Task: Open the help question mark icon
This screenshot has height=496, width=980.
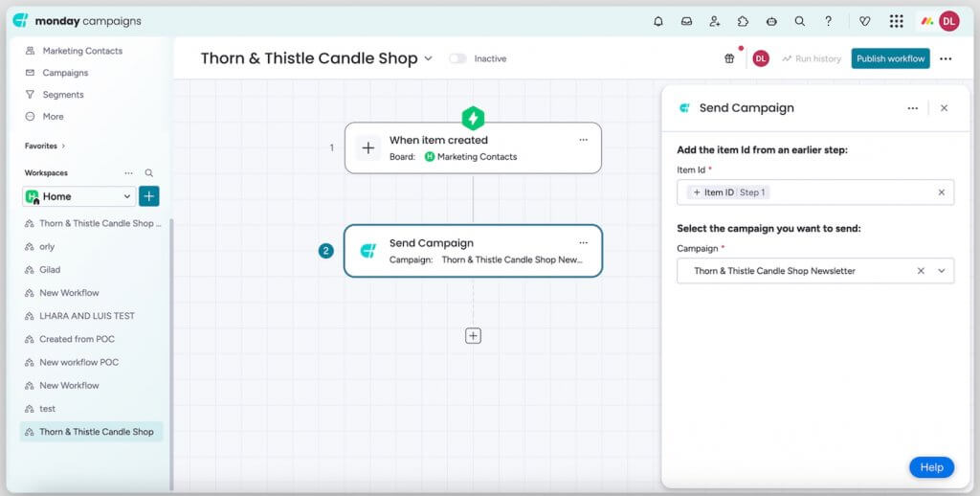Action: point(828,21)
